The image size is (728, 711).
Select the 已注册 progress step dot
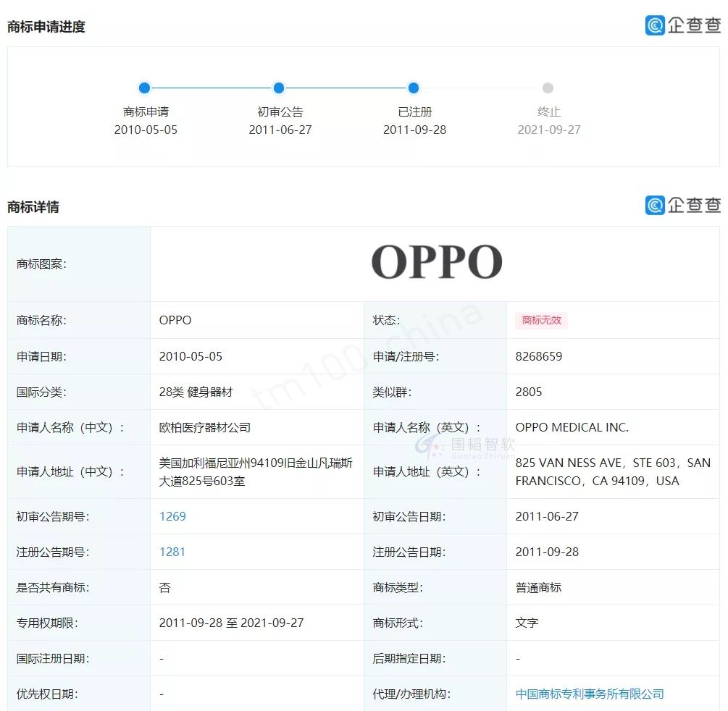click(x=414, y=88)
